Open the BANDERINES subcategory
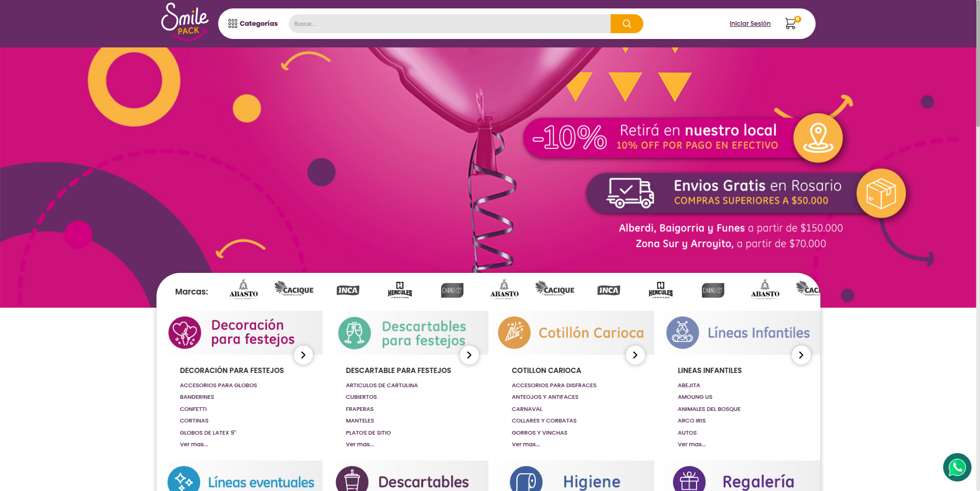980x491 pixels. (x=197, y=397)
